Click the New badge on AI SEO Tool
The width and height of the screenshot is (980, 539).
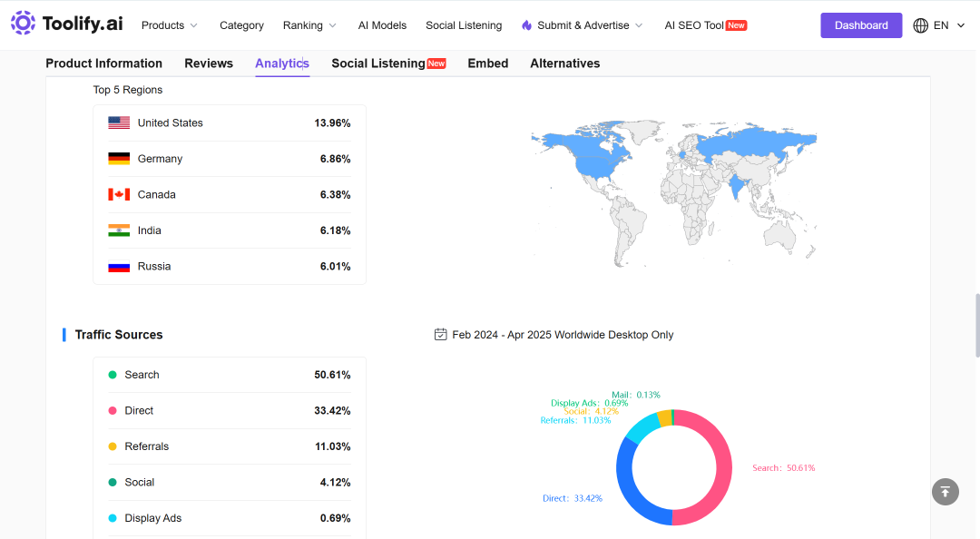(736, 25)
